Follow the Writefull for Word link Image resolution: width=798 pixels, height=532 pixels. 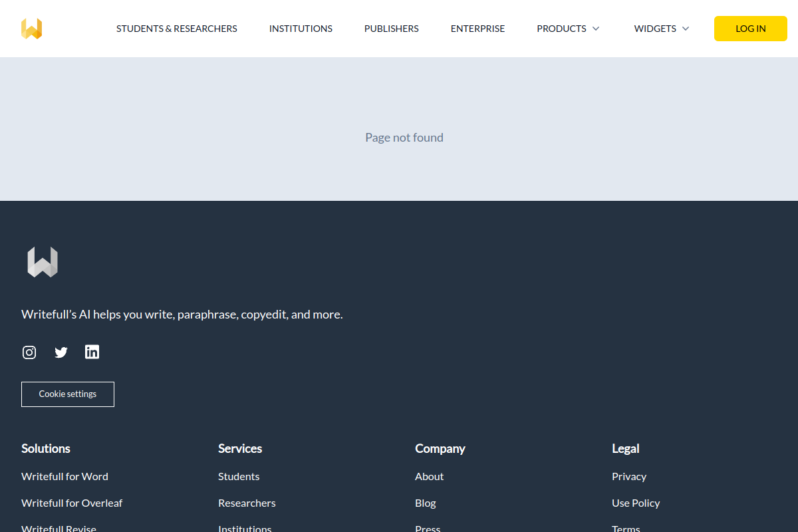click(x=65, y=476)
